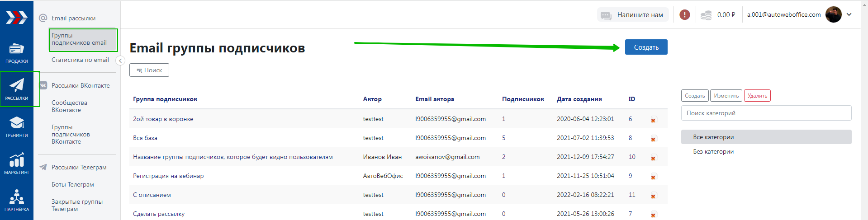Delete the 'Вся база' group row
Screen dimensions: 868x220
coord(653,139)
